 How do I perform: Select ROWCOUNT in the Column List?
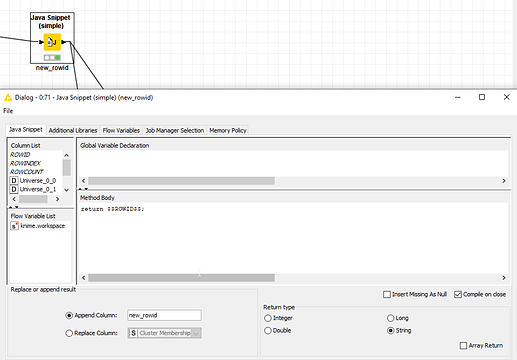[x=27, y=172]
